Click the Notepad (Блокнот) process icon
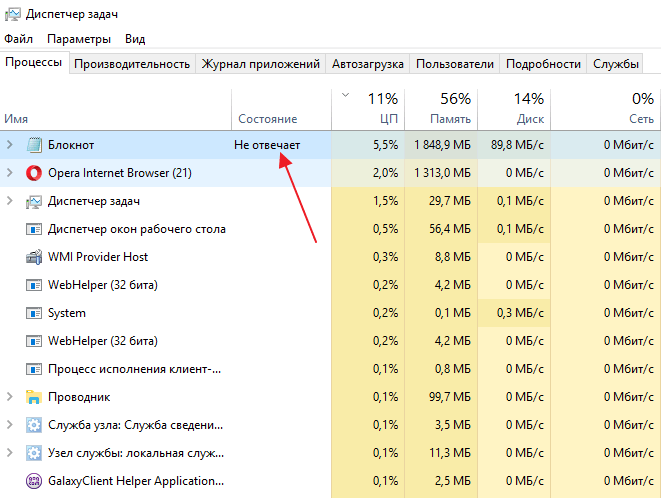661x498 pixels. pyautogui.click(x=34, y=145)
